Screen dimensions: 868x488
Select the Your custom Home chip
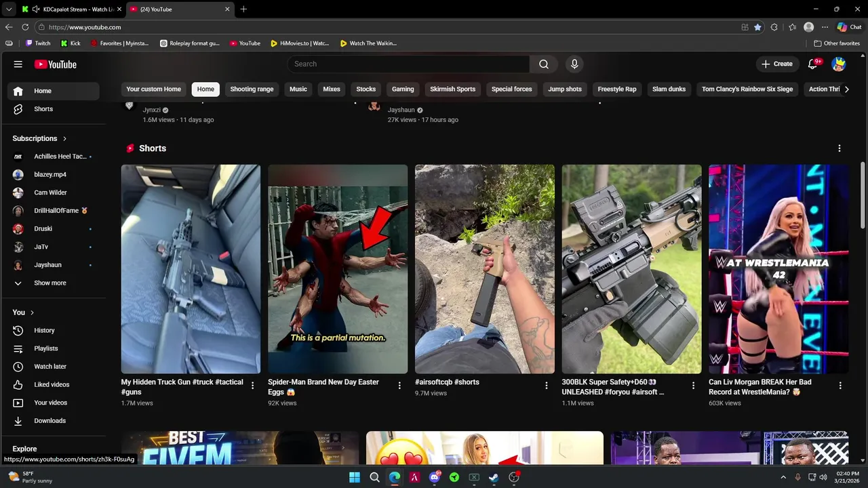coord(154,89)
